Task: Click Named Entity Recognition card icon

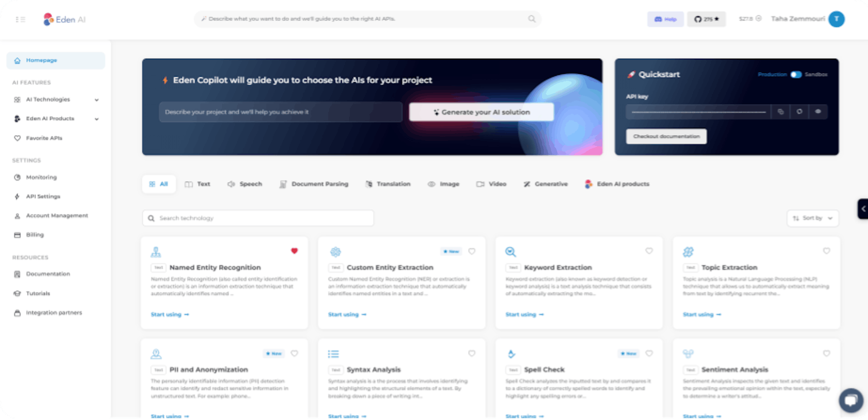Action: (156, 252)
